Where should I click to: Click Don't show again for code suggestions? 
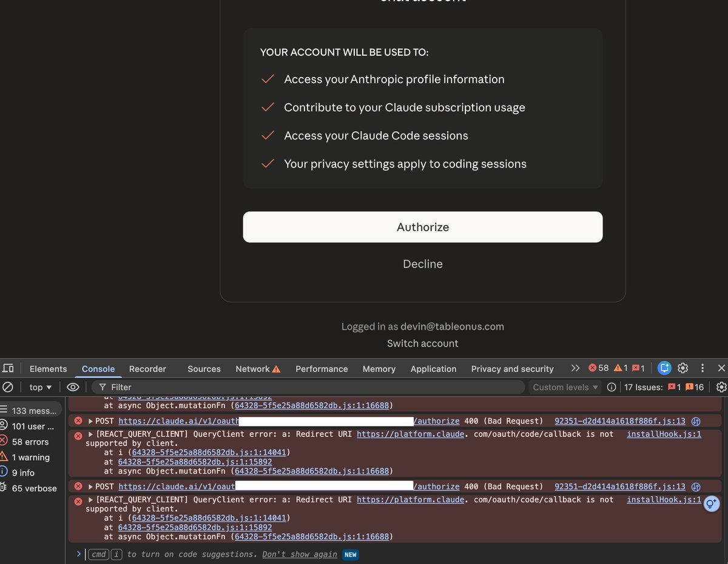pos(300,554)
